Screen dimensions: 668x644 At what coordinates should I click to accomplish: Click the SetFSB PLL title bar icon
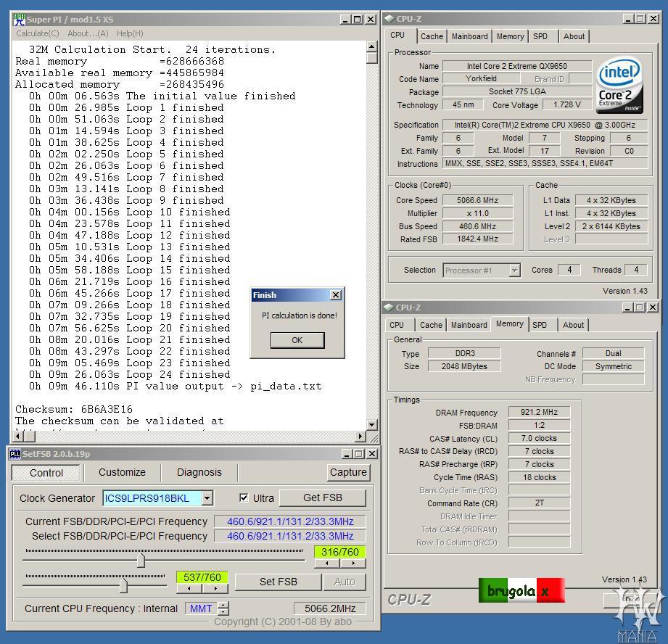(x=15, y=454)
